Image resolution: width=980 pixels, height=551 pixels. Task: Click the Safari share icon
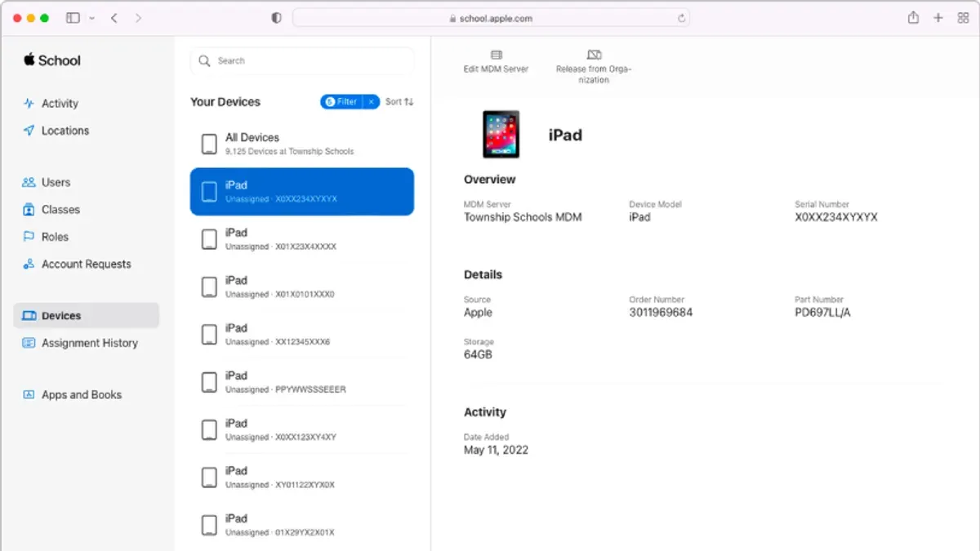point(913,17)
